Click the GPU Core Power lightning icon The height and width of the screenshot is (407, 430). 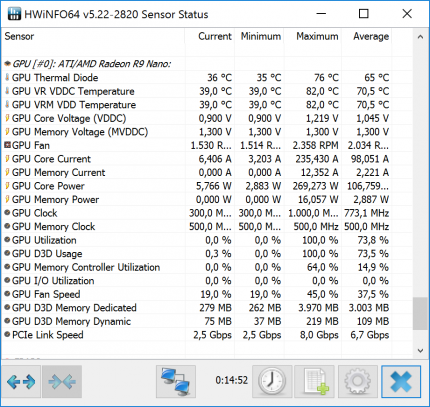[x=7, y=186]
